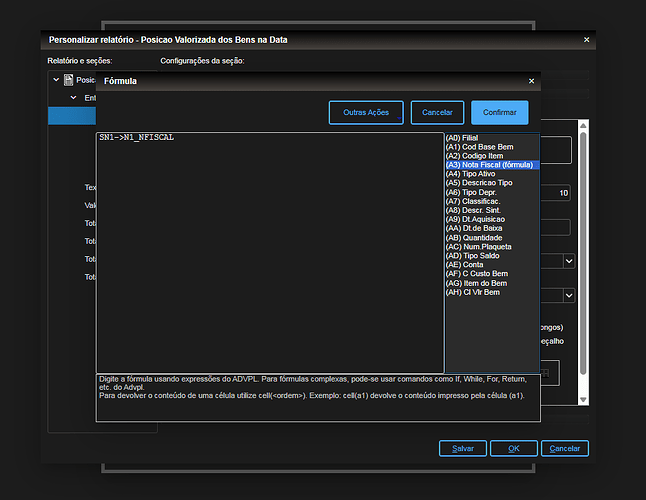Click scroll-down arrow of settings scrollbar
The height and width of the screenshot is (500, 646).
tap(583, 400)
